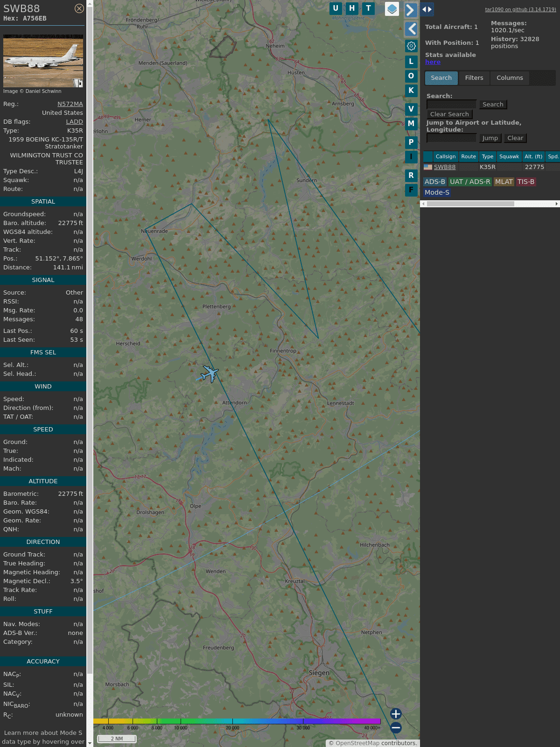This screenshot has width=560, height=747.
Task: Focus the Search text field
Action: [x=451, y=105]
